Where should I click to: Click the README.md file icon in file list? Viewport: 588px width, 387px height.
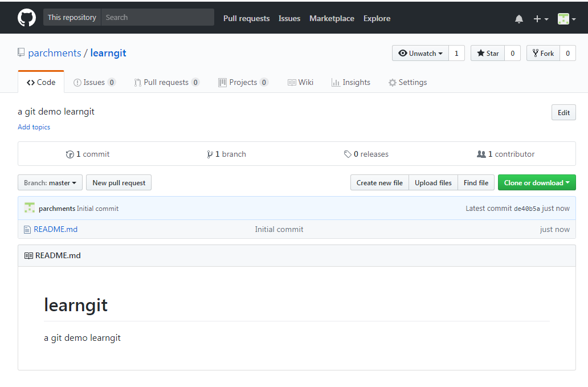coord(27,230)
